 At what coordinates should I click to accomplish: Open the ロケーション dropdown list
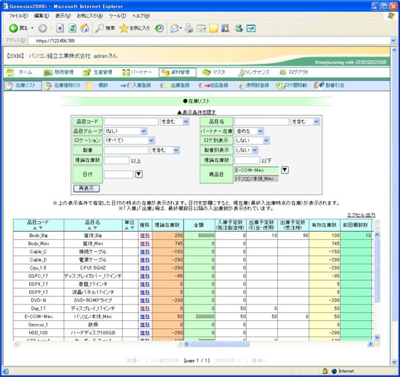point(151,141)
